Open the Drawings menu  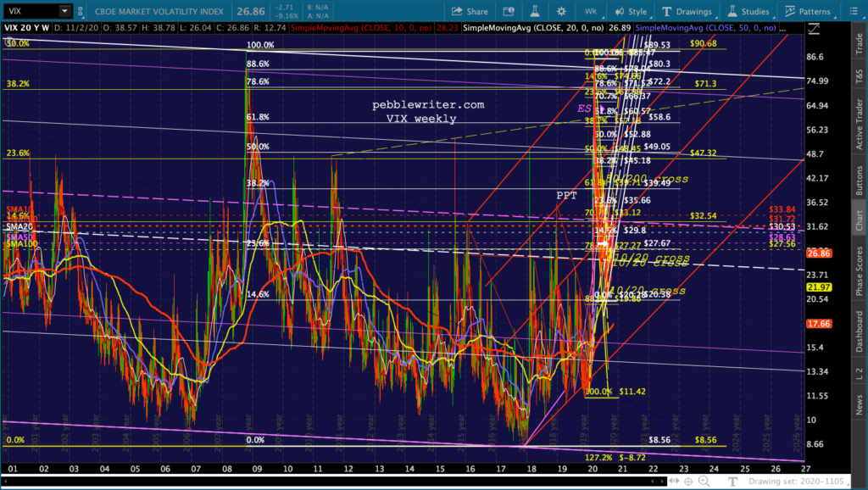coord(687,11)
